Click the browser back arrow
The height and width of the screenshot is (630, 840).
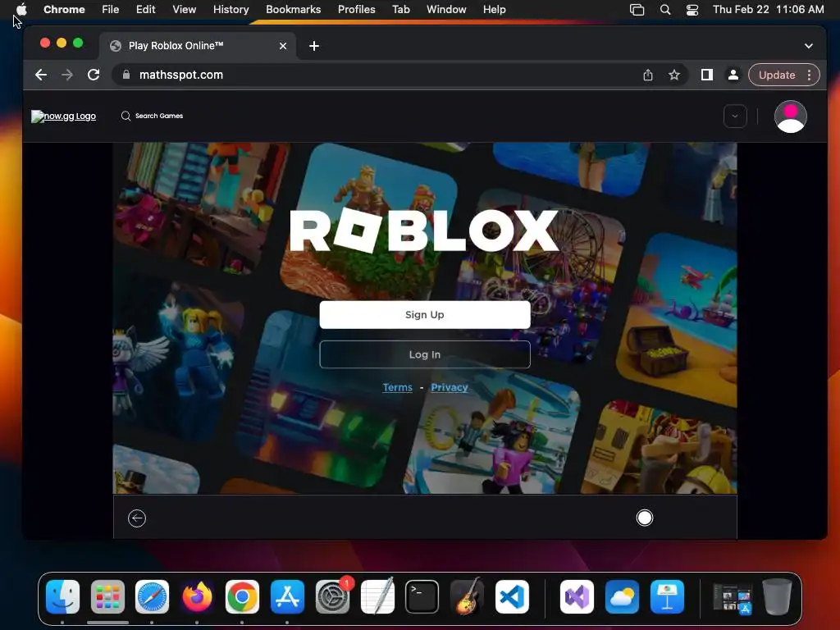click(x=41, y=75)
